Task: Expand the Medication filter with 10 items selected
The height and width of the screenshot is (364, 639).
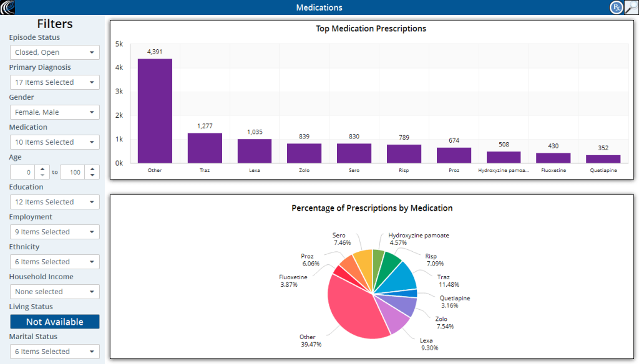Action: point(54,142)
